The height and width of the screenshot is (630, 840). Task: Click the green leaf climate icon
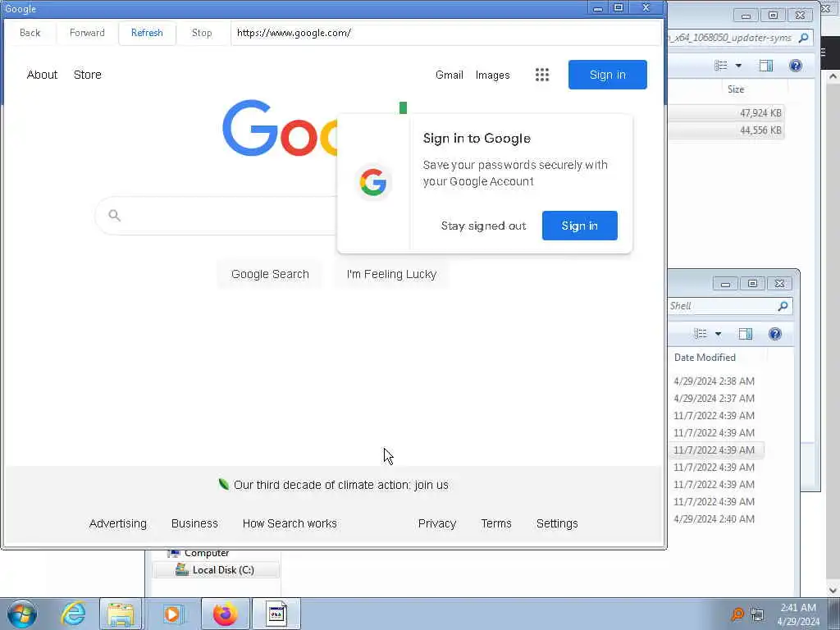coord(223,484)
